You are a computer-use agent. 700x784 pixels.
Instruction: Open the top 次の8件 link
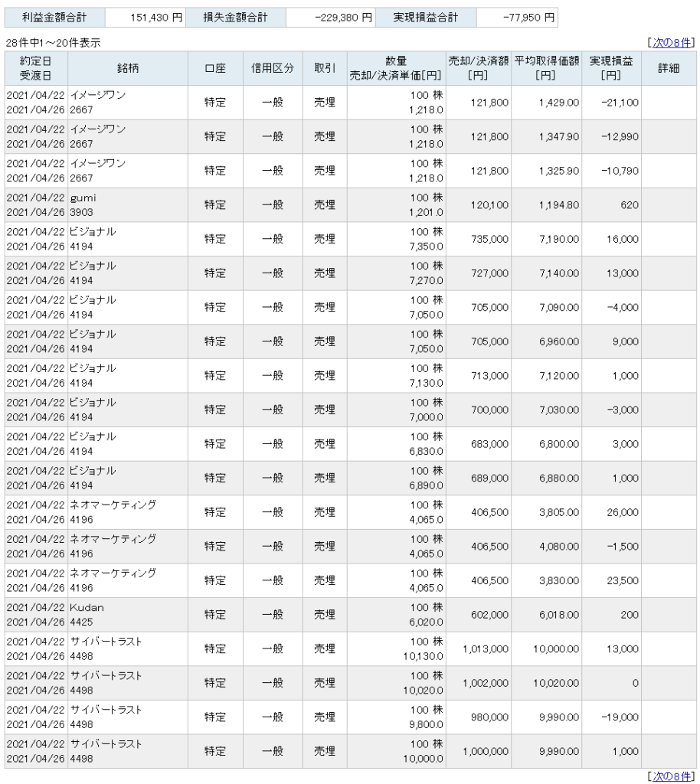pyautogui.click(x=672, y=43)
